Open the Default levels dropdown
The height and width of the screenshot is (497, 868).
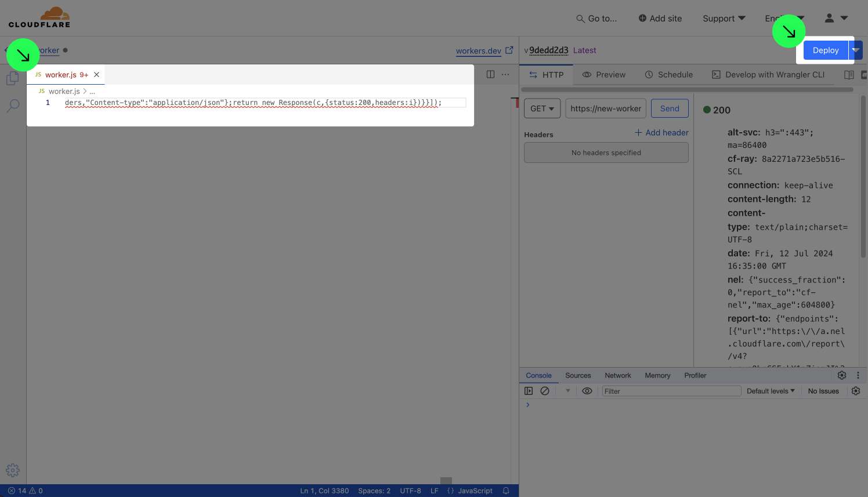click(x=771, y=391)
